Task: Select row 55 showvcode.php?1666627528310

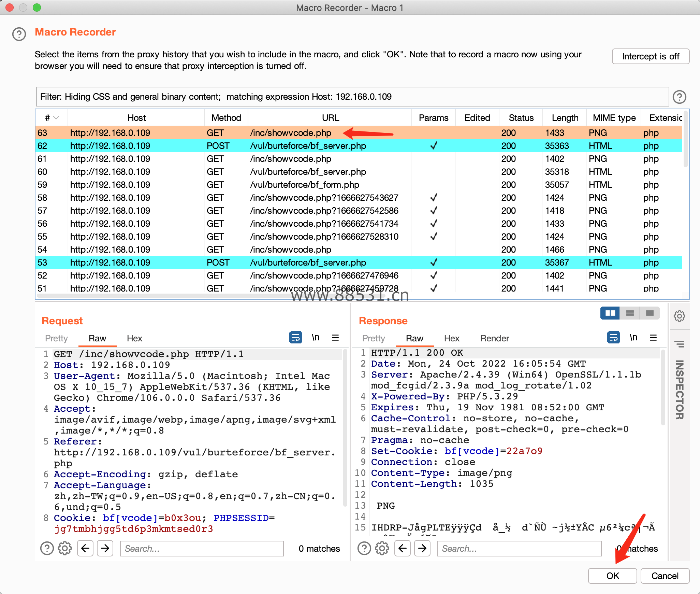Action: click(359, 237)
